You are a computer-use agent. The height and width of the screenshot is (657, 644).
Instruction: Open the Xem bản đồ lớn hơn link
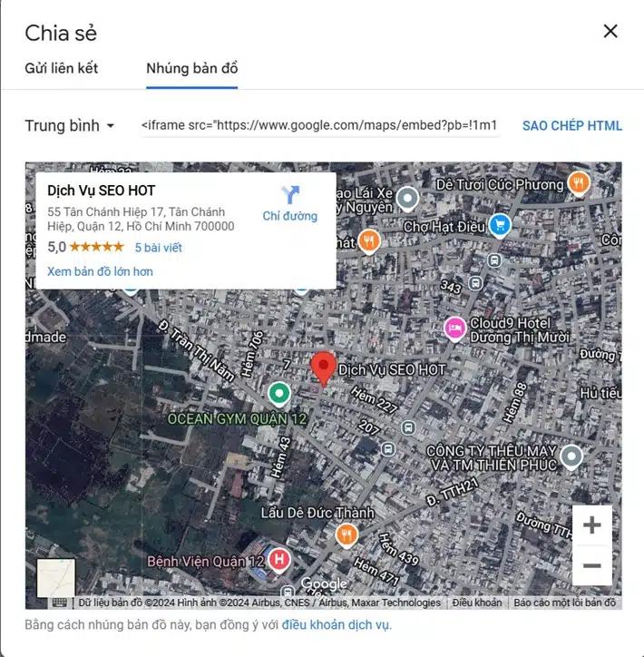(x=100, y=271)
